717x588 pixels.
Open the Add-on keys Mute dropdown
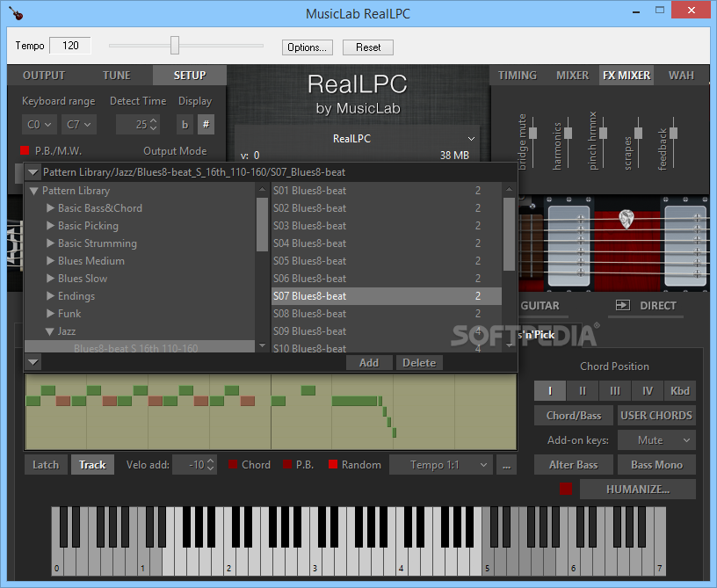tap(656, 440)
